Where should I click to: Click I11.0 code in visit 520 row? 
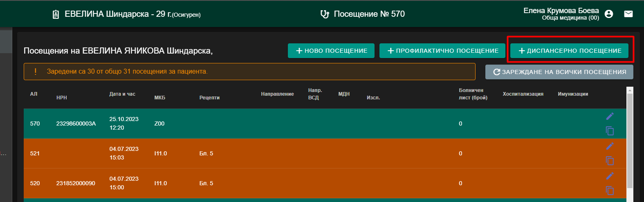[160, 183]
